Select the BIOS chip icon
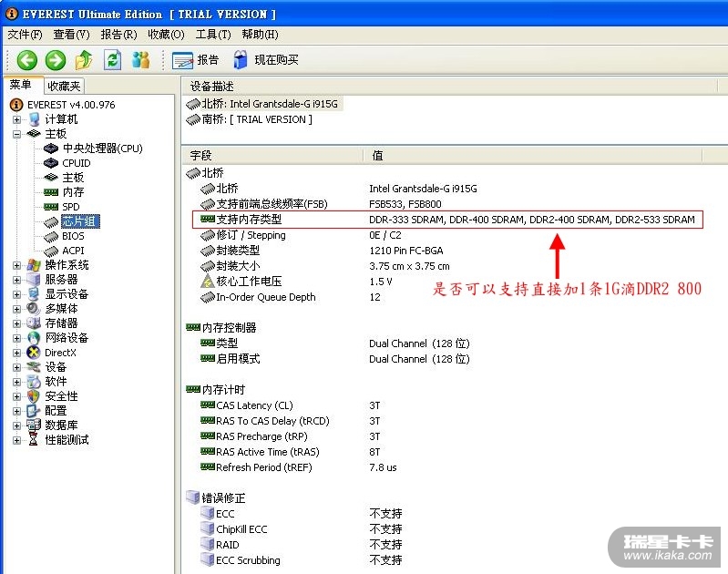This screenshot has width=728, height=574. tap(51, 236)
